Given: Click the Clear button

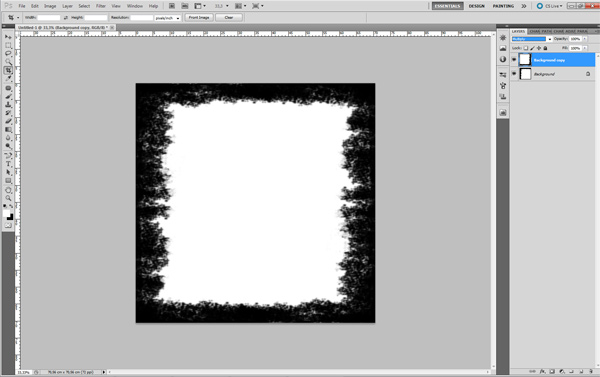Looking at the screenshot, I should click(229, 18).
